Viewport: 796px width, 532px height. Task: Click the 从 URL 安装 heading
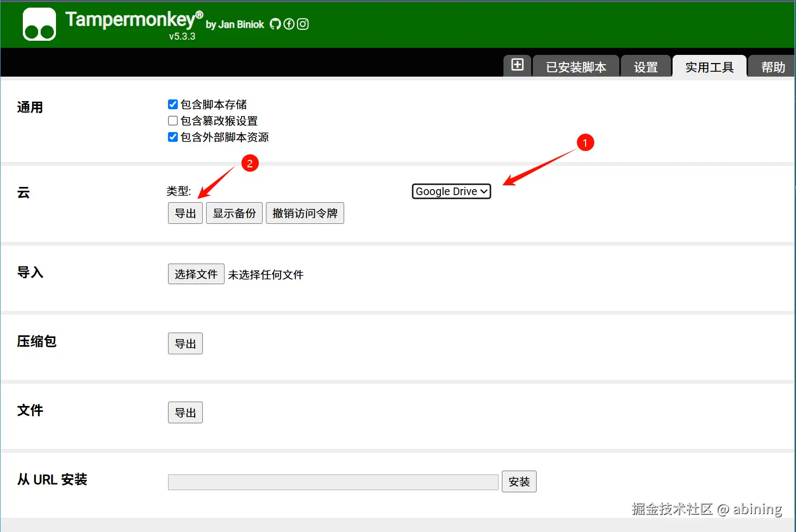[52, 479]
